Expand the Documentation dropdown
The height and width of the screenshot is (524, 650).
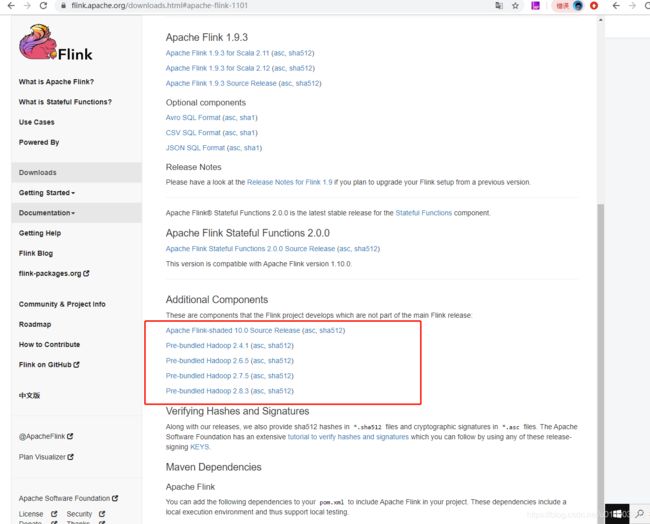(x=47, y=213)
